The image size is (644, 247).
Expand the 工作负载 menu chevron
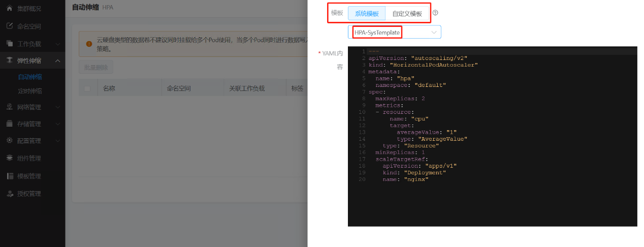(x=58, y=44)
